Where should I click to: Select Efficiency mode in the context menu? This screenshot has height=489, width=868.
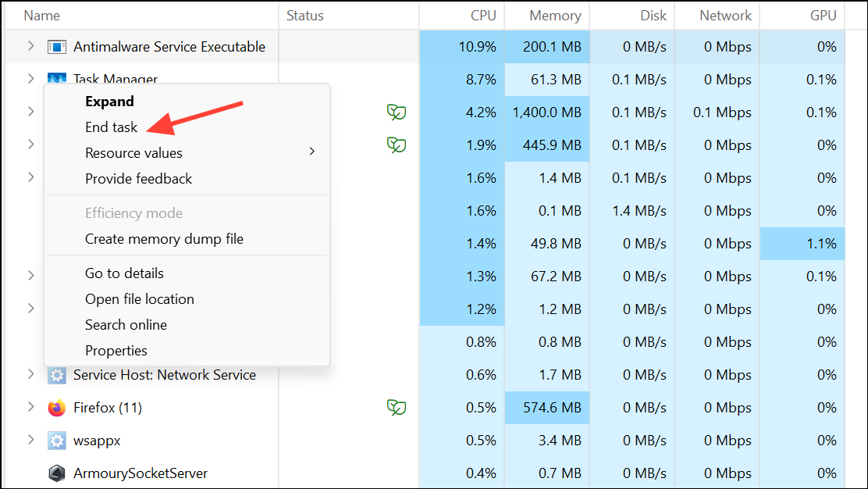[x=133, y=212]
